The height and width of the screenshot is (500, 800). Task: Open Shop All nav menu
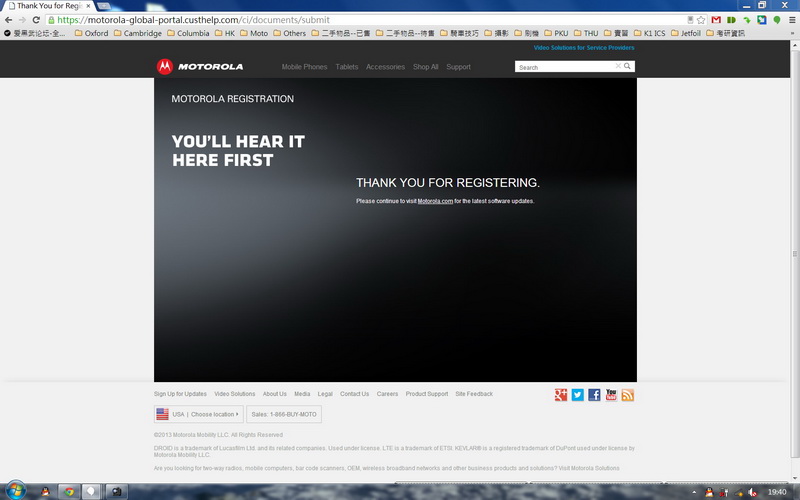click(426, 67)
